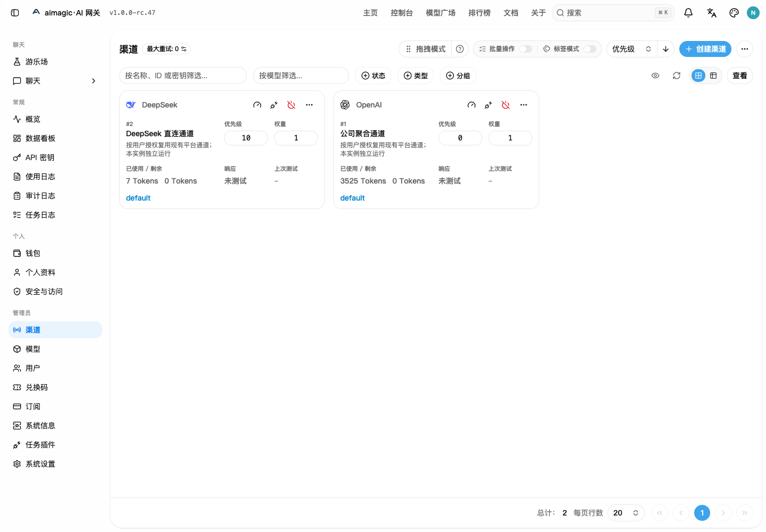Click default group link on DeepSeek card
This screenshot has height=532, width=766.
(138, 198)
